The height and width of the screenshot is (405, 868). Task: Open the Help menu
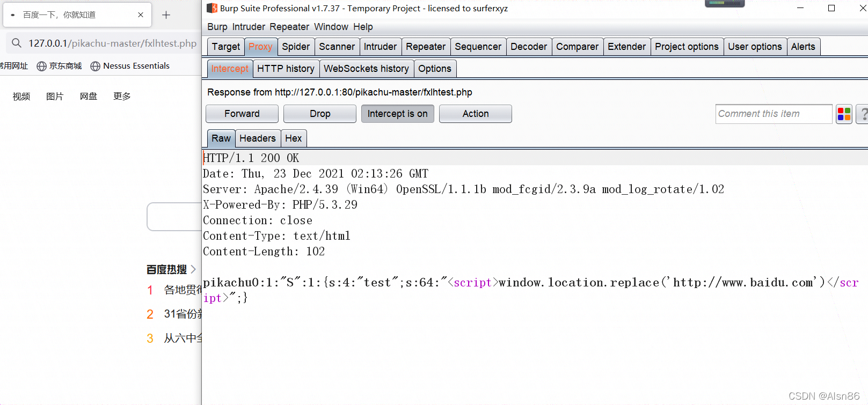363,27
